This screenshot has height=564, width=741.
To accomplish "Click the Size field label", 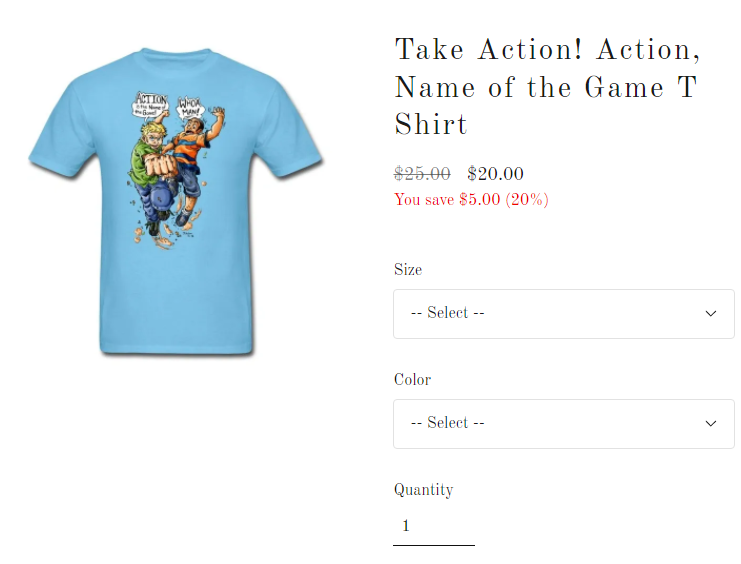I will coord(408,269).
